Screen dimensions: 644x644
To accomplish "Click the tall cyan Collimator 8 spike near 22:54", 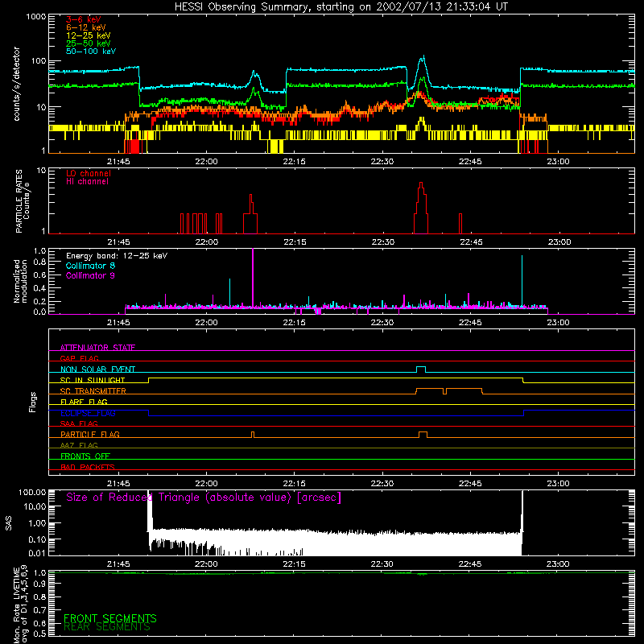I will tap(522, 281).
